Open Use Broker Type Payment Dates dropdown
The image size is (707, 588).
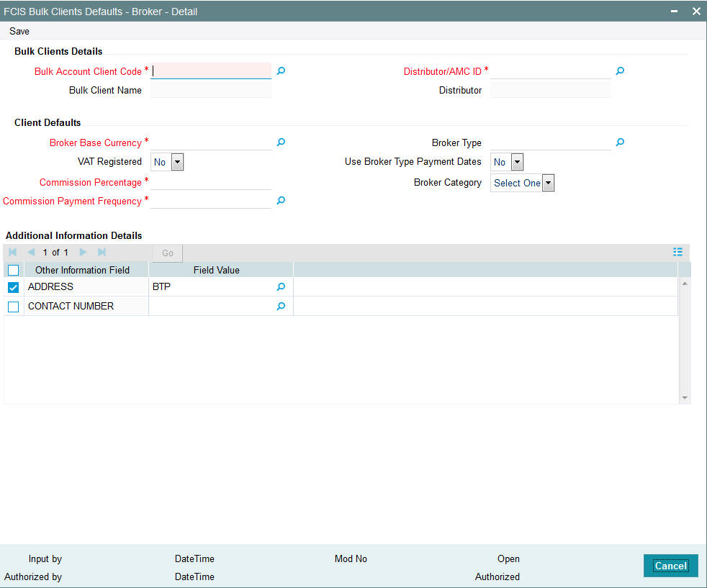[517, 162]
